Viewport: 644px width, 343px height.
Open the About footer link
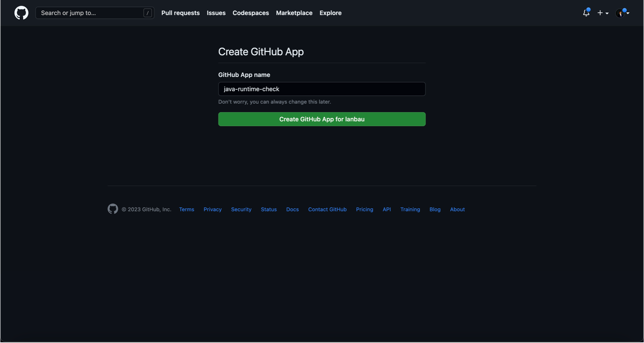coord(457,209)
